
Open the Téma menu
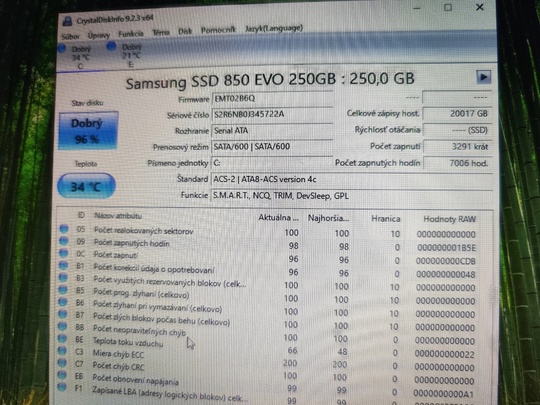click(161, 33)
